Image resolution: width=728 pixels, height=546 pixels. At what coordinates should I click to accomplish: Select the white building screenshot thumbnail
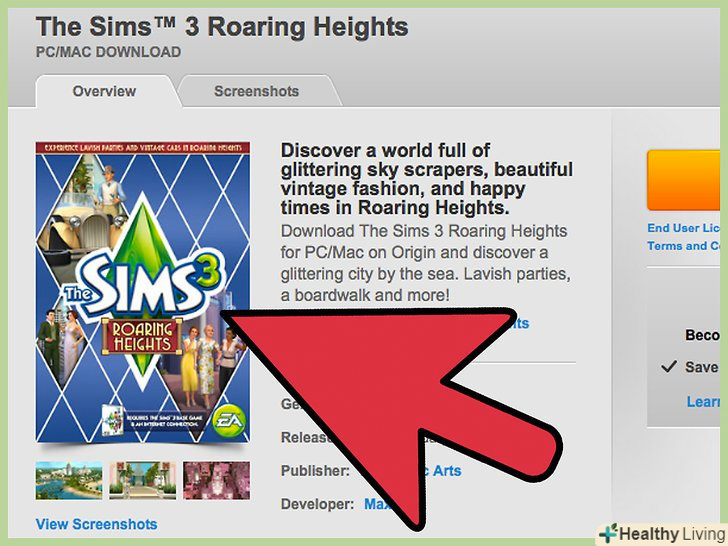(143, 481)
